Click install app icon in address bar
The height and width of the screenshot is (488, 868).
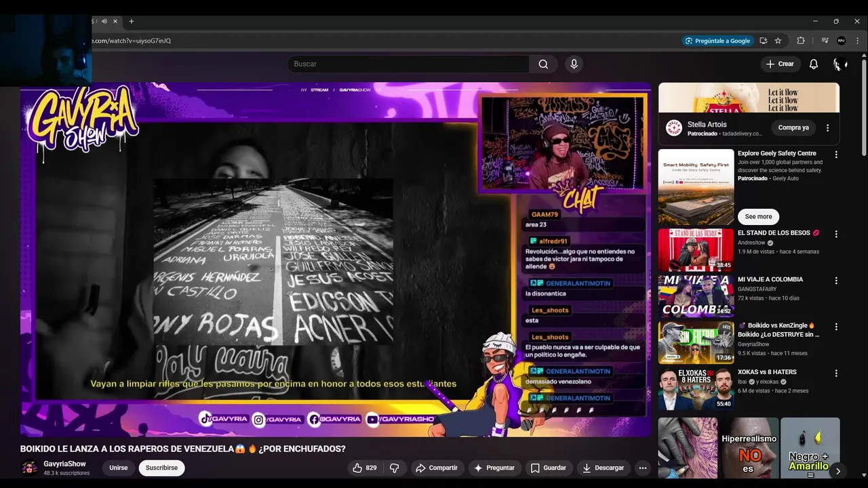click(x=764, y=41)
